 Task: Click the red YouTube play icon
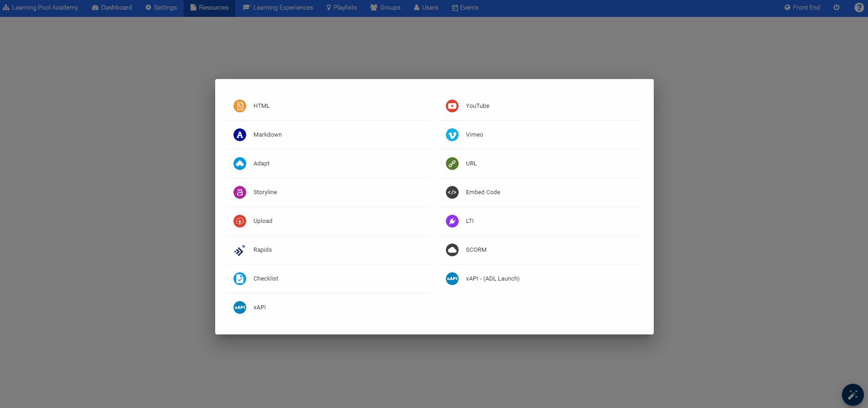pyautogui.click(x=452, y=106)
